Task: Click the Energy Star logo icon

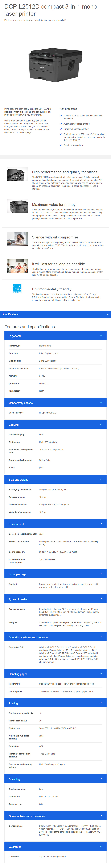Action: click(17, 288)
